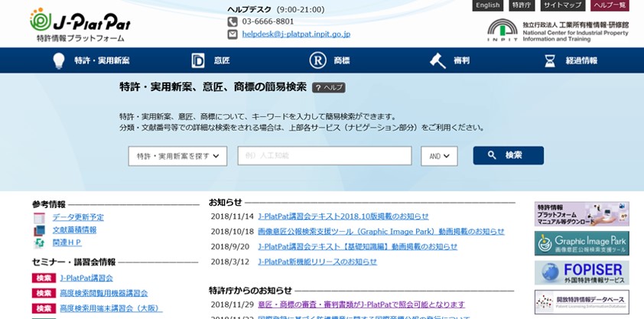Screen dimensions: 644x319
Task: Click the D icon for 意匠
Action: 198,60
